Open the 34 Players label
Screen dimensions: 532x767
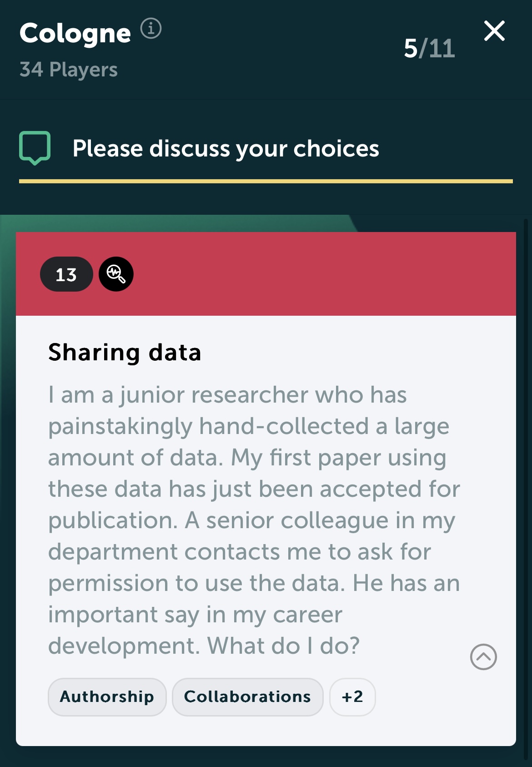tap(69, 70)
